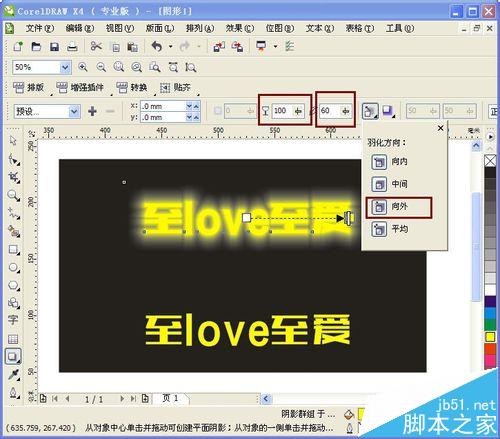Viewport: 500px width, 439px height.
Task: Select the Outline pen tool in toolbox
Action: (x=13, y=393)
